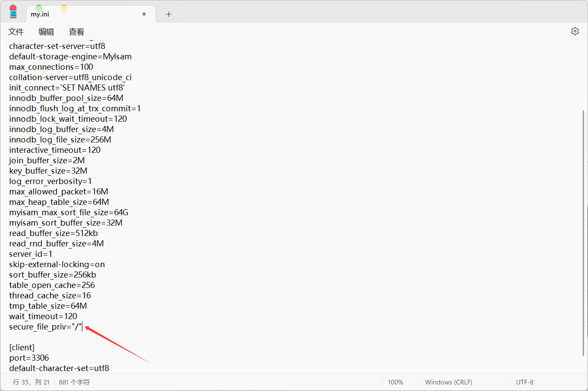
Task: Click the default-storage-engine=MyIsam line
Action: point(70,57)
